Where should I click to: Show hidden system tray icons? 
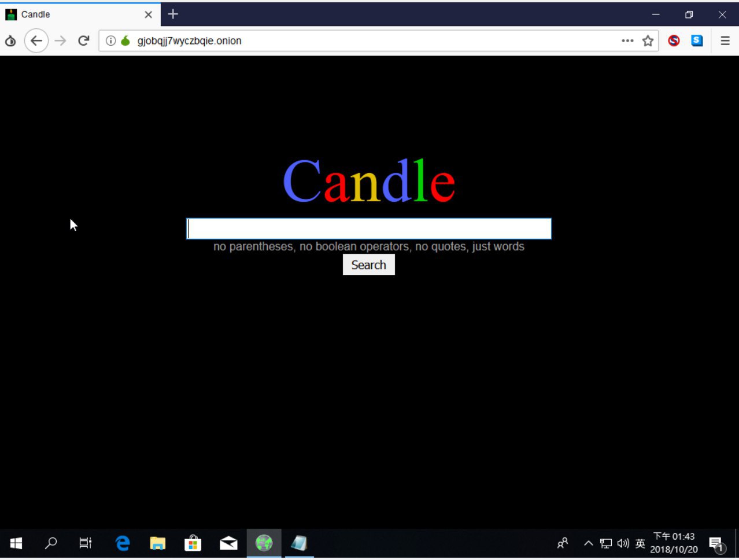click(589, 543)
